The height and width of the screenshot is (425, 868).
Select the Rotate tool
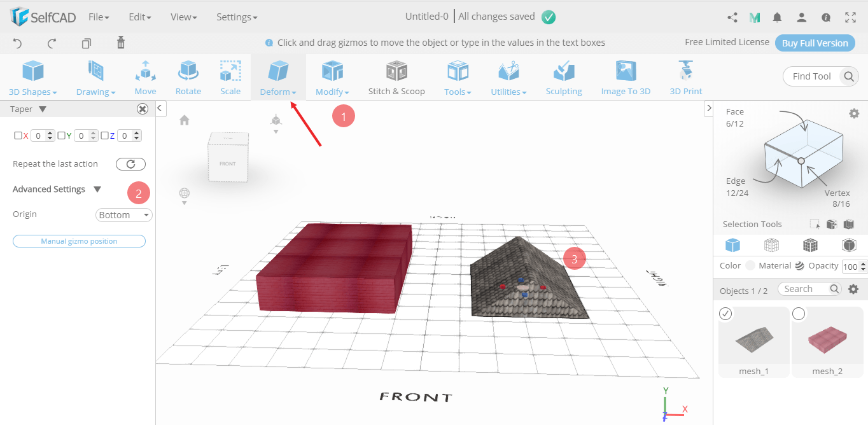pyautogui.click(x=188, y=76)
